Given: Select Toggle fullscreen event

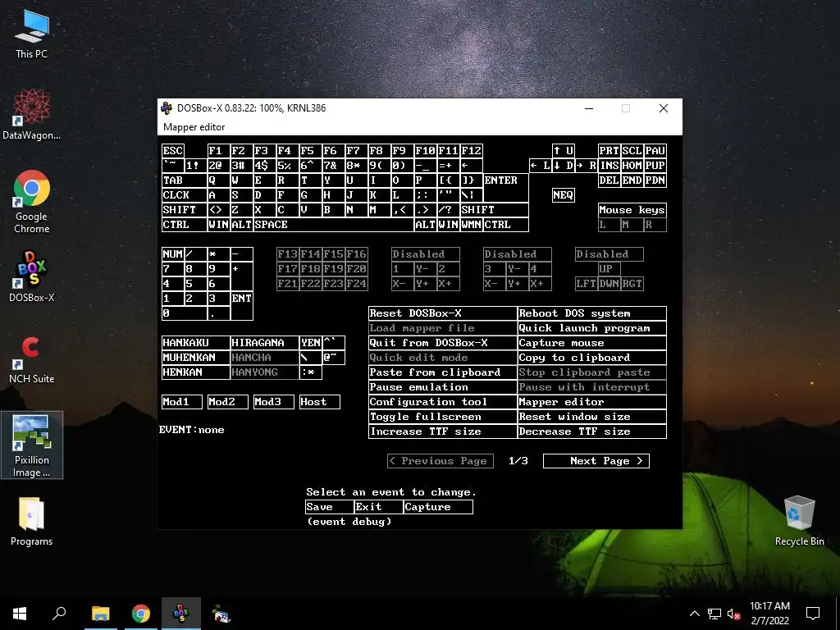Looking at the screenshot, I should 442,416.
